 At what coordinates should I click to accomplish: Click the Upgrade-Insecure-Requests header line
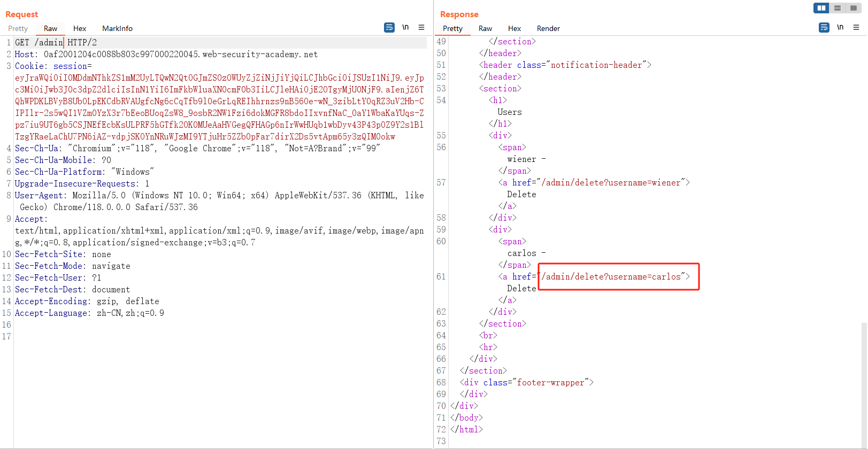pyautogui.click(x=82, y=183)
